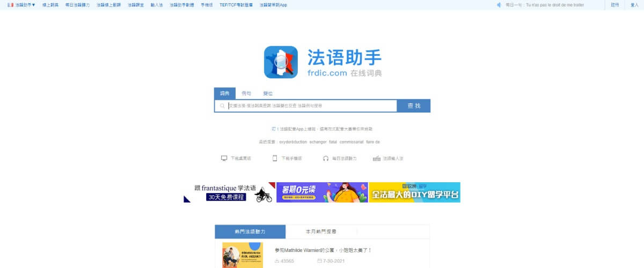Open the 下載手機版 download link

pos(291,159)
